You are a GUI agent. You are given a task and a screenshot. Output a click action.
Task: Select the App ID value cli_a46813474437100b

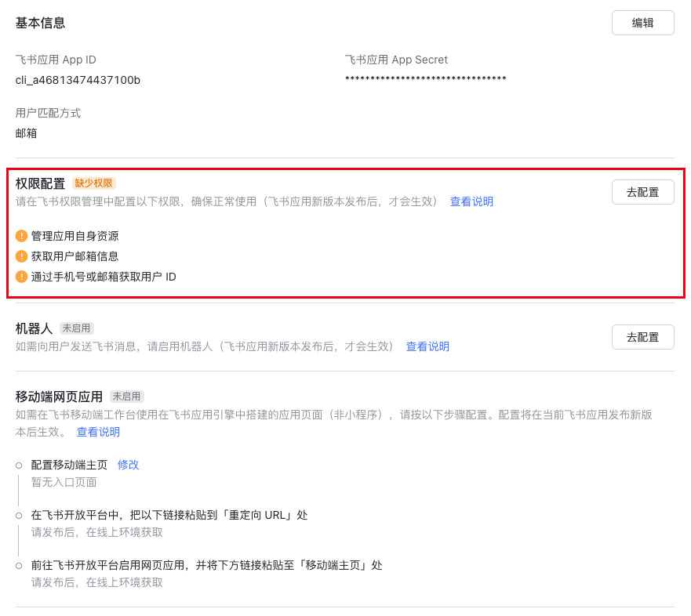pos(78,80)
